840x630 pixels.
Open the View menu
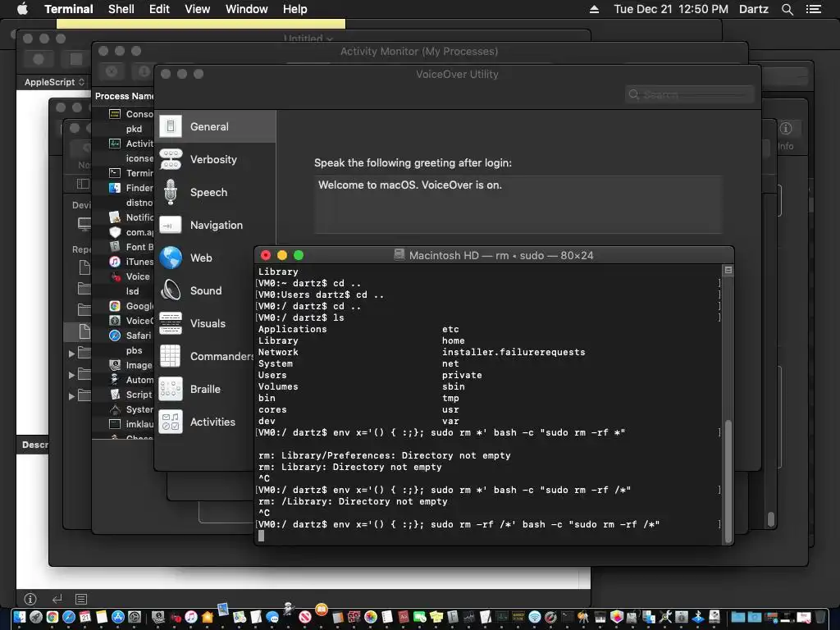[197, 9]
